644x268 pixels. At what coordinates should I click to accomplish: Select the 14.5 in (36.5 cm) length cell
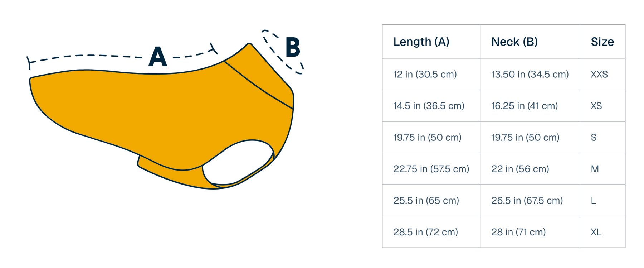(429, 106)
